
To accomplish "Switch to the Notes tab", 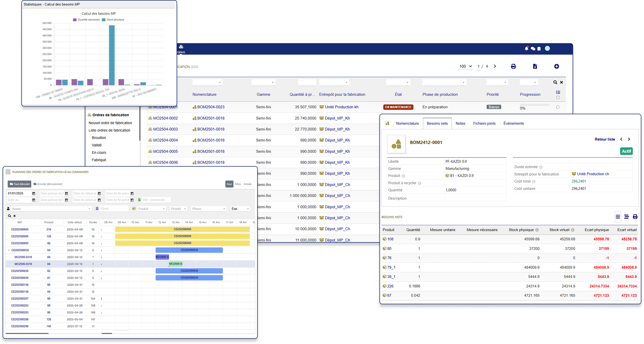I will tap(460, 123).
